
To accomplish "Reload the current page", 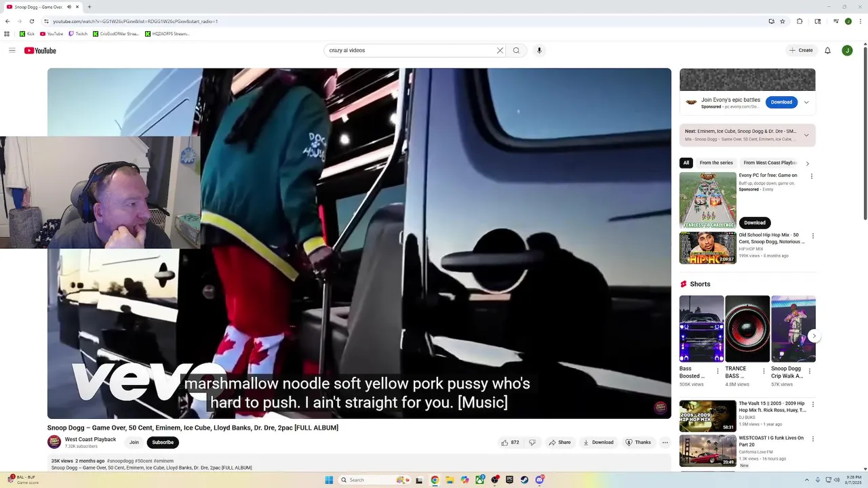I will (31, 21).
